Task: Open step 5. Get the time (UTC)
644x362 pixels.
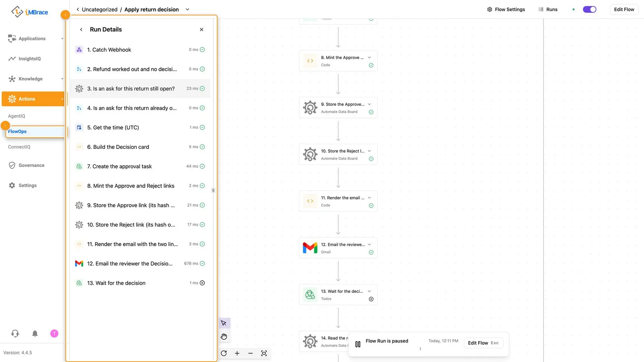Action: [x=140, y=128]
